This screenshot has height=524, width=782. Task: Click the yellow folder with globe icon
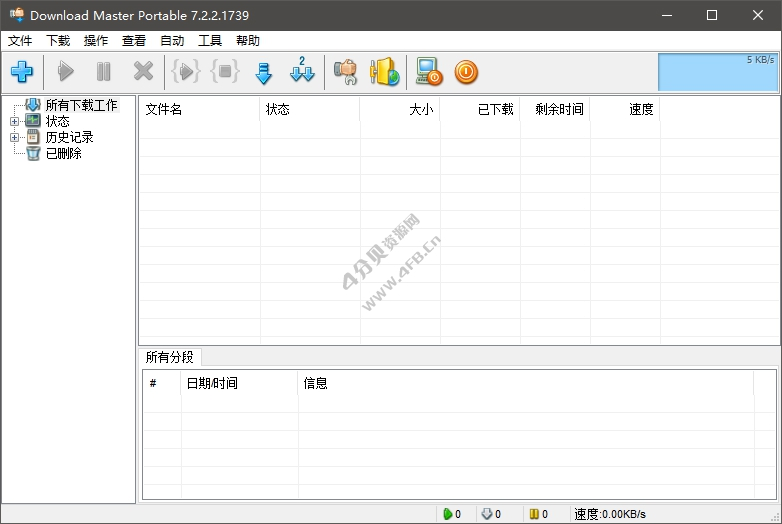(384, 72)
